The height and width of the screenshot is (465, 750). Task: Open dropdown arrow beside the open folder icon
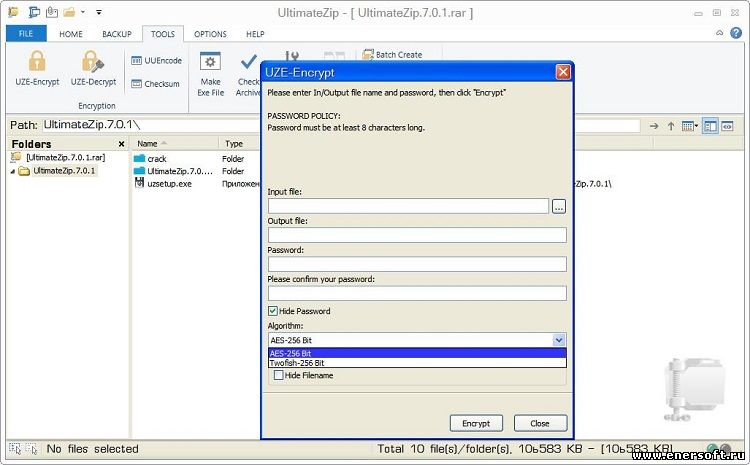pyautogui.click(x=83, y=12)
